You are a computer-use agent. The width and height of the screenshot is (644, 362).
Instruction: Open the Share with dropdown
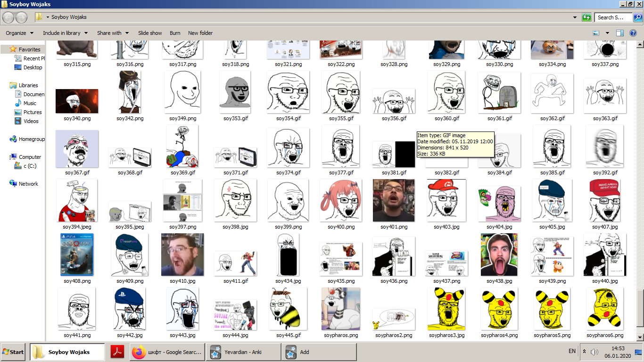coord(112,33)
